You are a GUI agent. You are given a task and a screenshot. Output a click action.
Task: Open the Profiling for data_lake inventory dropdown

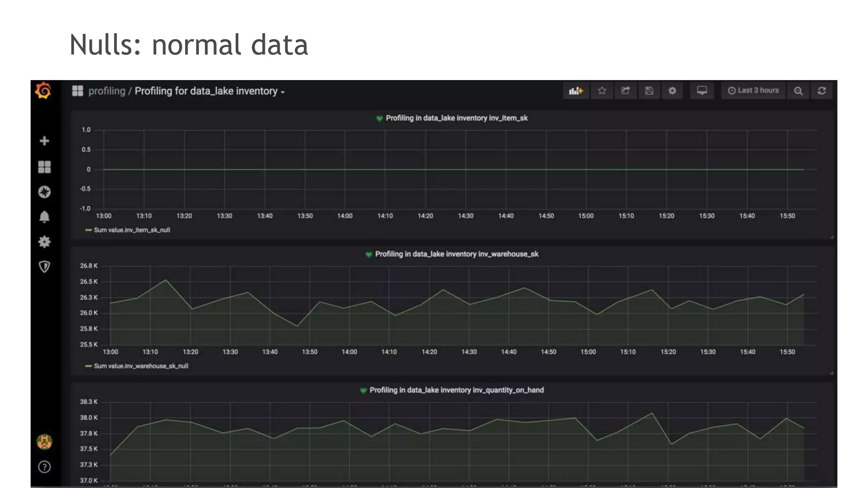click(210, 91)
